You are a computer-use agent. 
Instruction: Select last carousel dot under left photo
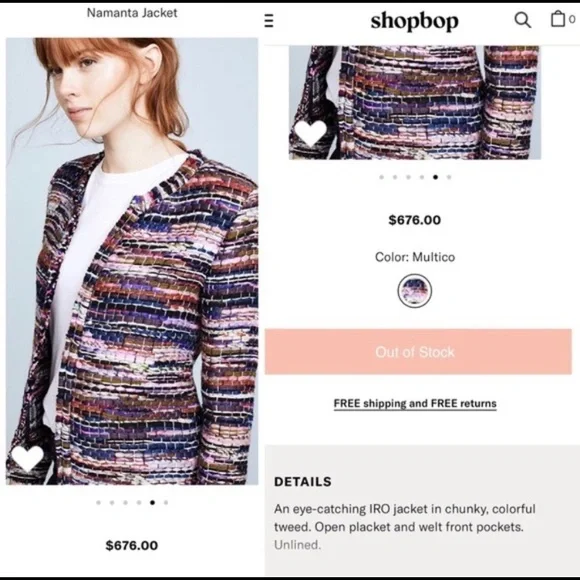click(166, 502)
